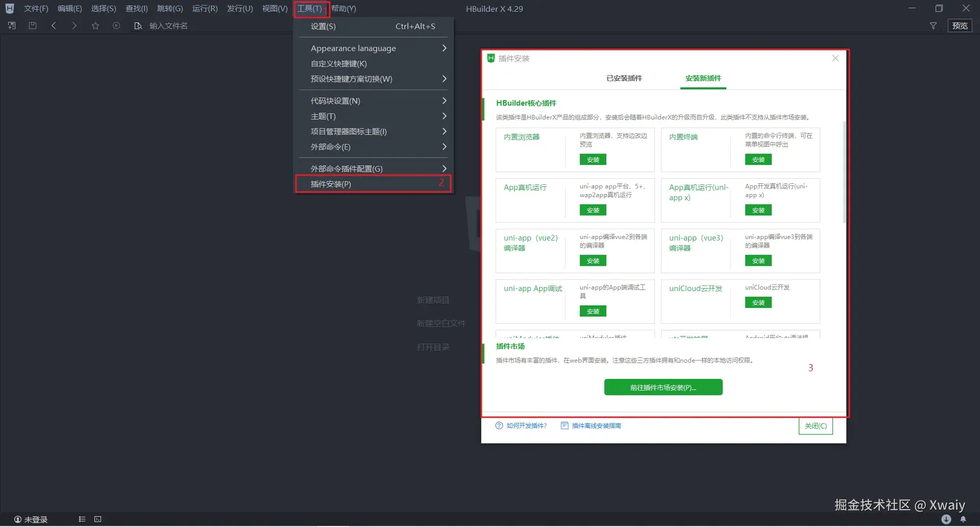Click 新建项目 on the welcome page
The height and width of the screenshot is (527, 980).
point(433,300)
